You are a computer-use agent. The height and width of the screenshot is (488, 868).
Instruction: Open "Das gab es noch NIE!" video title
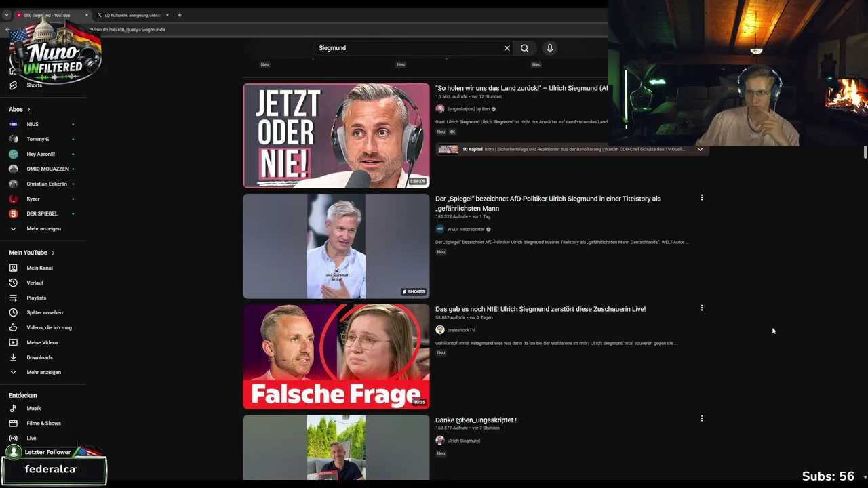(x=540, y=309)
